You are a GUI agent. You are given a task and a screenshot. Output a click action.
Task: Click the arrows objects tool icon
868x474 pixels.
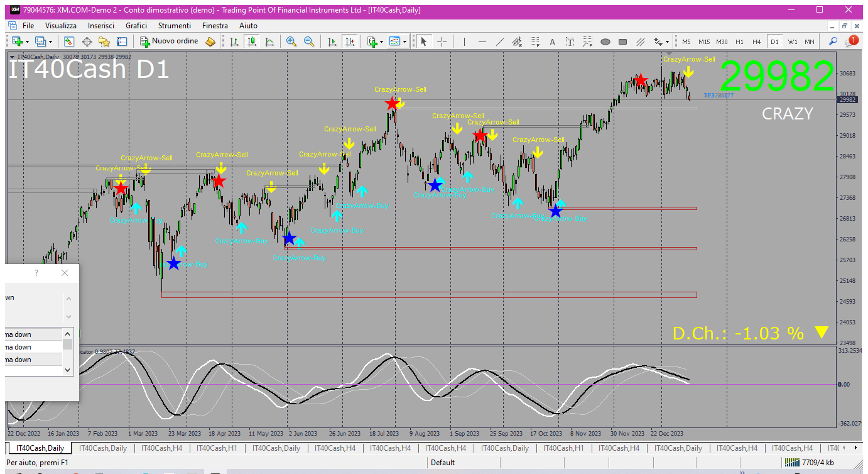pyautogui.click(x=658, y=41)
